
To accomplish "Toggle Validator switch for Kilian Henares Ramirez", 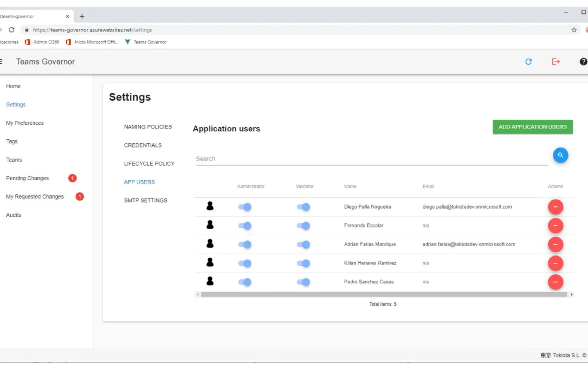I will (304, 263).
